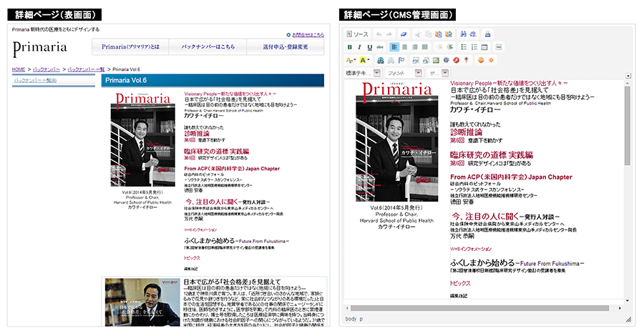Viewport: 644px width, 336px height.
Task: Click the map pin icon
Action: pos(466,60)
